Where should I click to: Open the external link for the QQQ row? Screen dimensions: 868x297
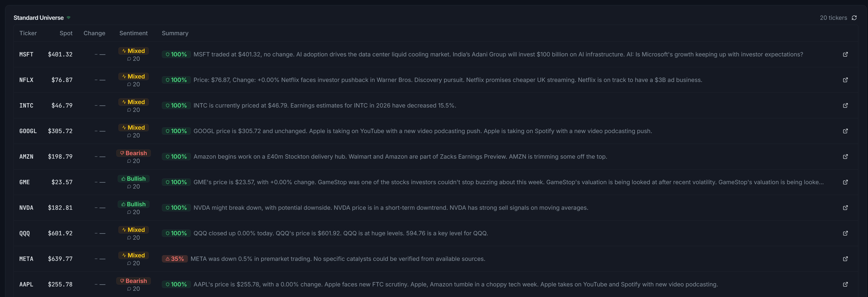point(846,233)
